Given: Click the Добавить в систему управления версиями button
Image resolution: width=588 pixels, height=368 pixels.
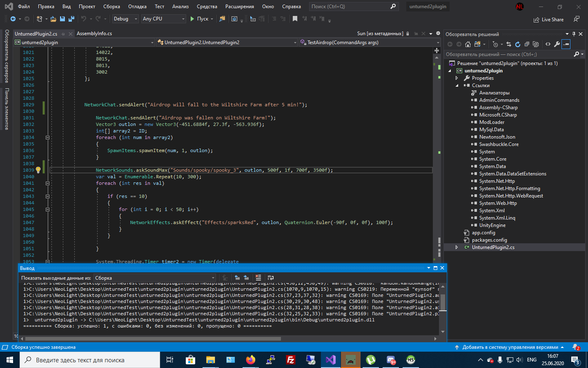Looking at the screenshot, I should pyautogui.click(x=510, y=347).
